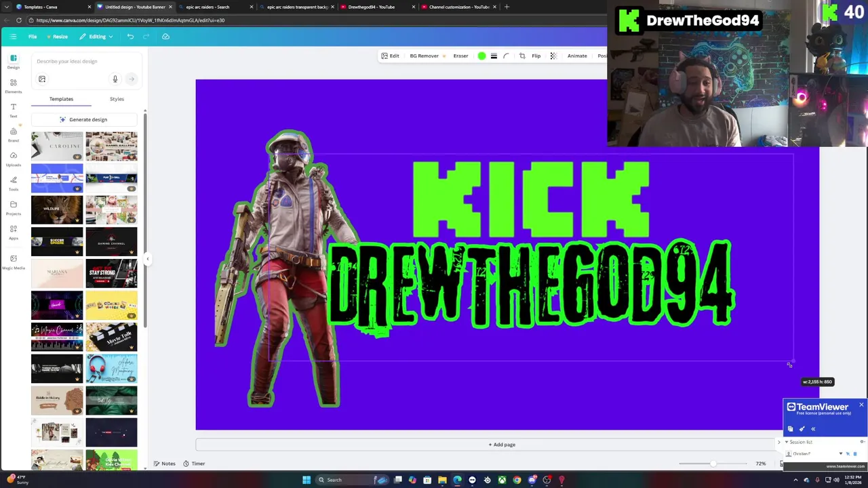
Task: Open the Design panel in the sidebar
Action: tap(13, 62)
